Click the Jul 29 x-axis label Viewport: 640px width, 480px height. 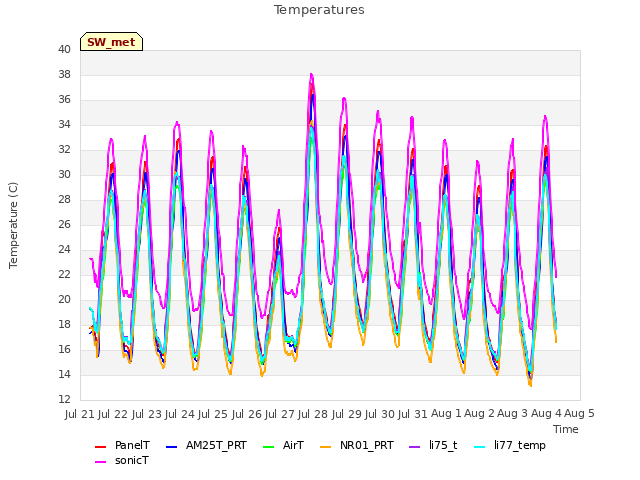(347, 414)
